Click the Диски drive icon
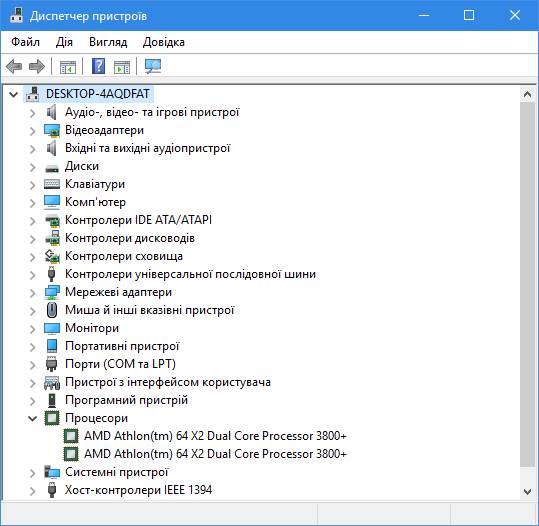This screenshot has width=539, height=526. [x=52, y=168]
